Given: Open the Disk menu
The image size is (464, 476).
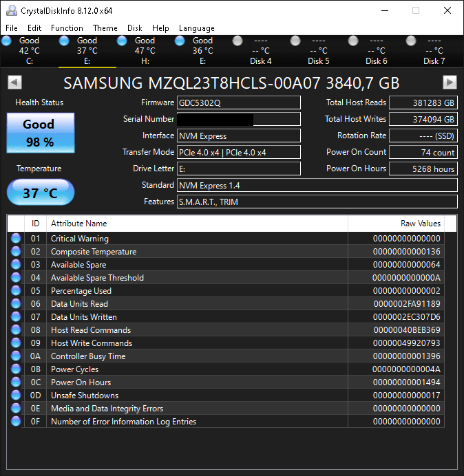Looking at the screenshot, I should [135, 28].
